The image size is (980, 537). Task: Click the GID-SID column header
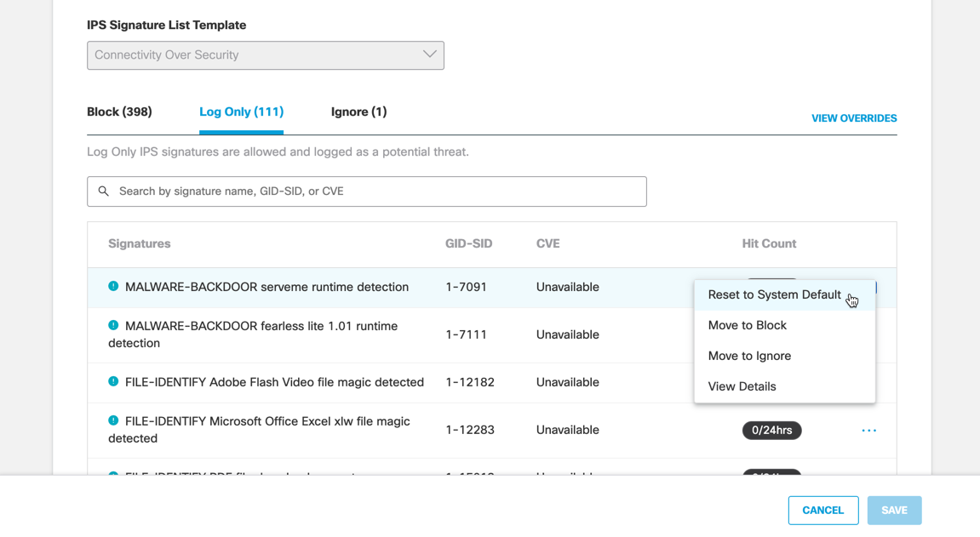click(x=469, y=243)
